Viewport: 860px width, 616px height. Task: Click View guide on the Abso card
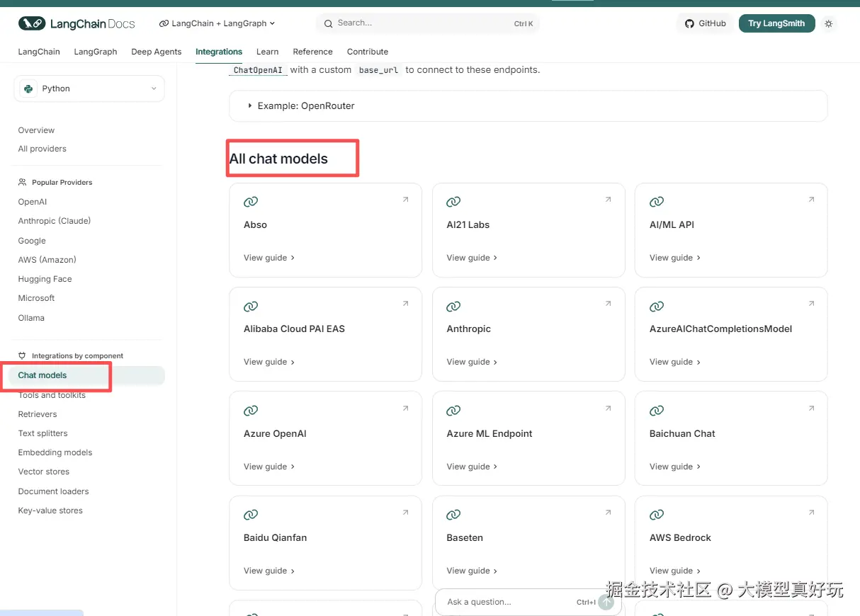[269, 258]
